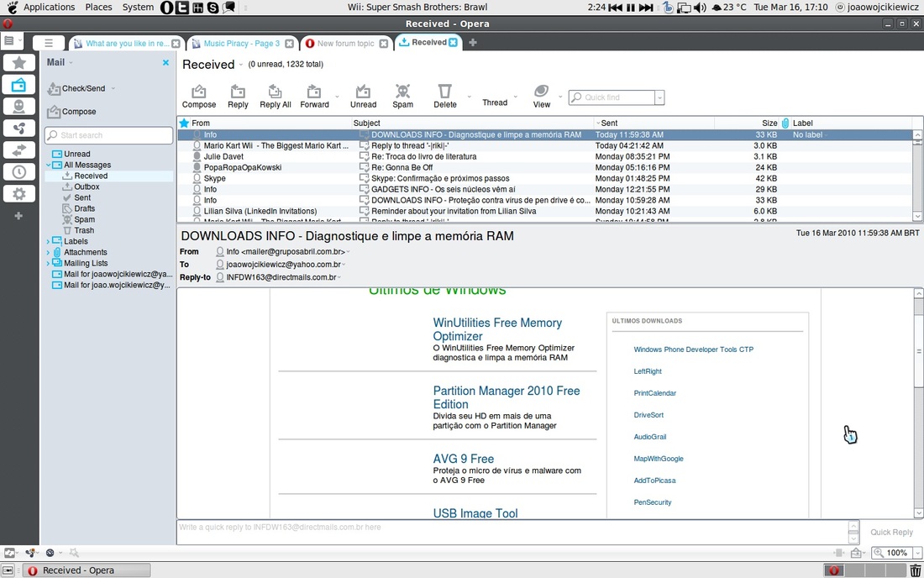Image resolution: width=924 pixels, height=578 pixels.
Task: Delete the selected message
Action: (445, 97)
